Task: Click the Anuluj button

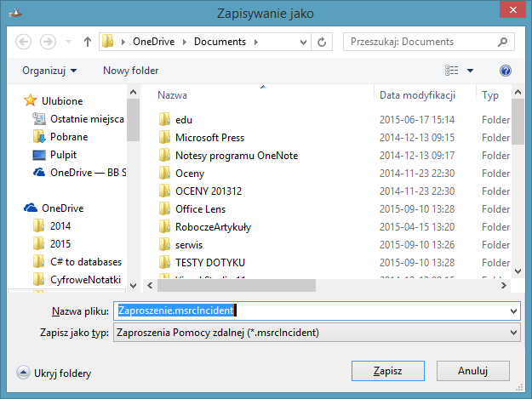Action: tap(472, 371)
